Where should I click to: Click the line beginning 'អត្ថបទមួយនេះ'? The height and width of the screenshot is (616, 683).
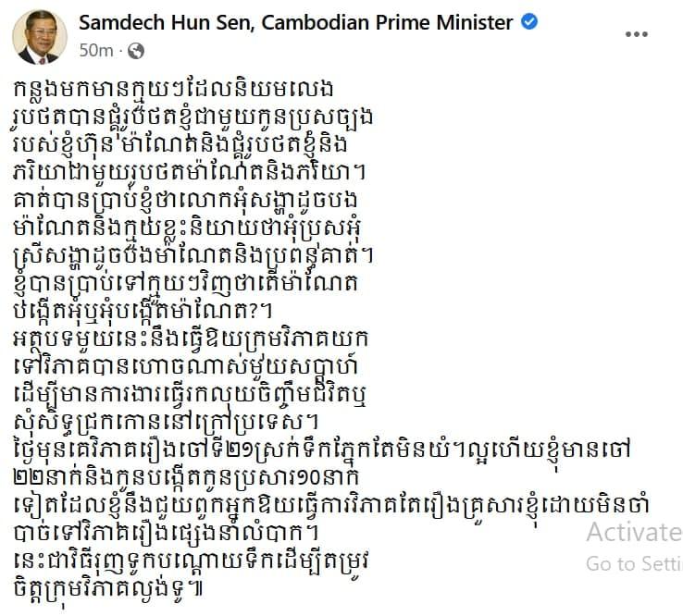[x=191, y=339]
